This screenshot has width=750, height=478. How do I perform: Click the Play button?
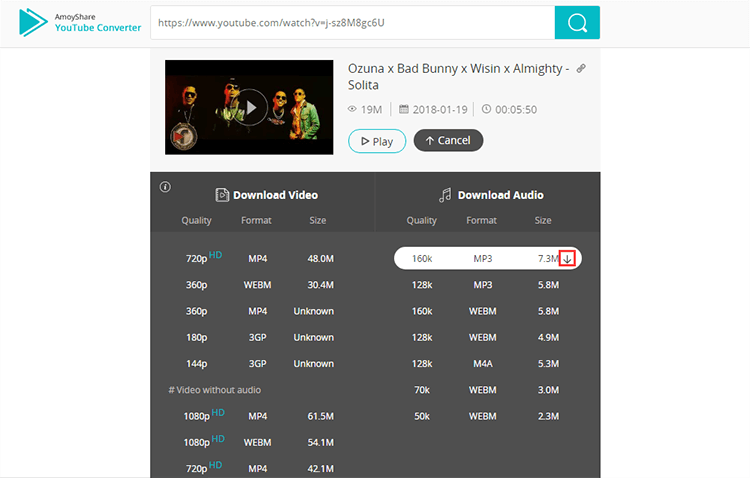[x=377, y=141]
